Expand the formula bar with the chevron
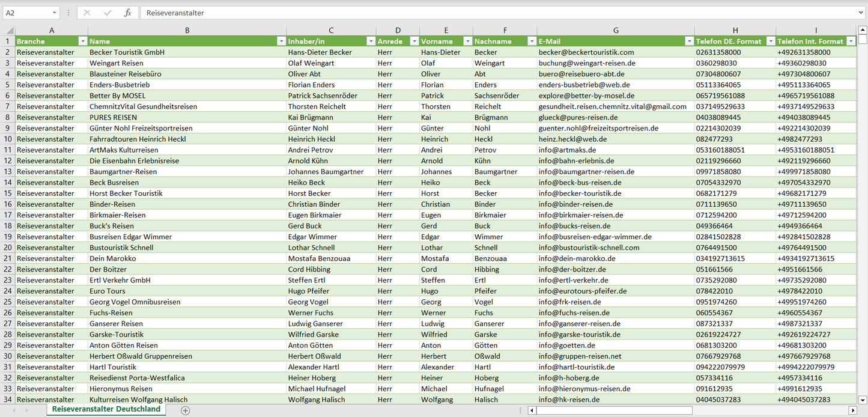 pos(861,13)
